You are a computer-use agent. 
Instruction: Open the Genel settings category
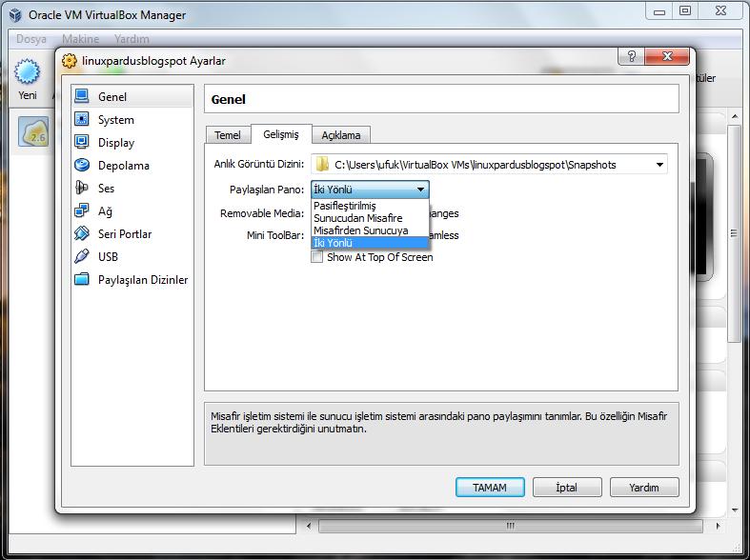132,96
